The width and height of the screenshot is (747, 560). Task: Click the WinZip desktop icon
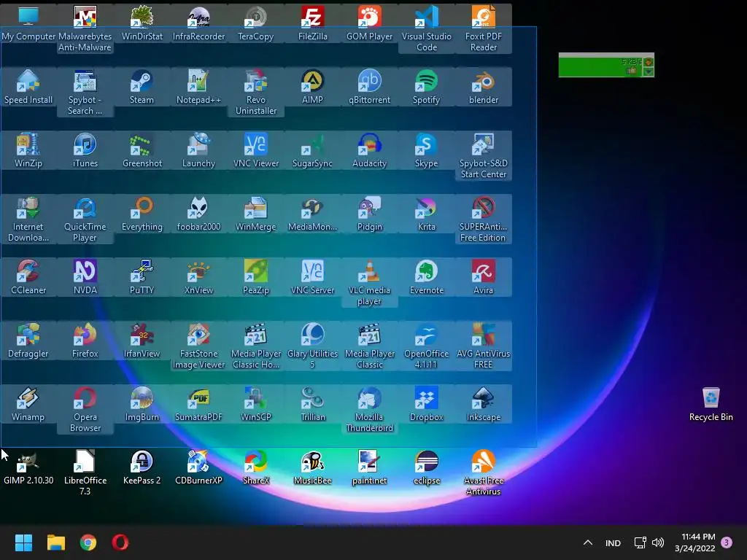(x=28, y=150)
